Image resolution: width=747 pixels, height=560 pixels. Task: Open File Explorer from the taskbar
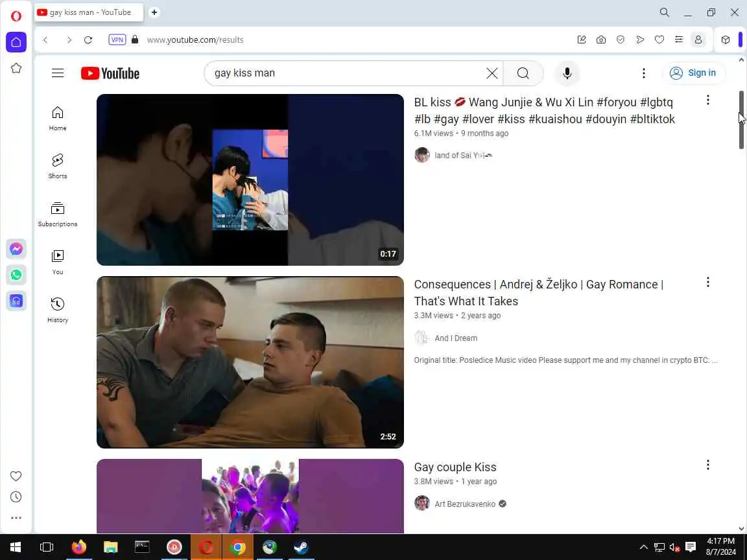[x=110, y=547]
